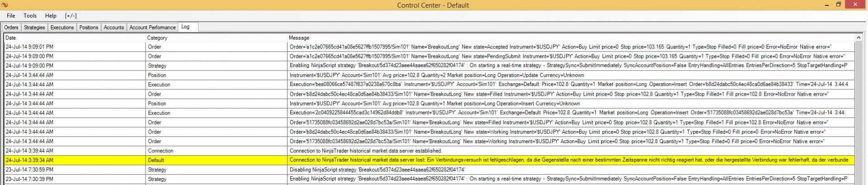Image resolution: width=868 pixels, height=185 pixels.
Task: Select the 24-Jul-14 9:09:00 PM Strategy row
Action: [x=429, y=66]
